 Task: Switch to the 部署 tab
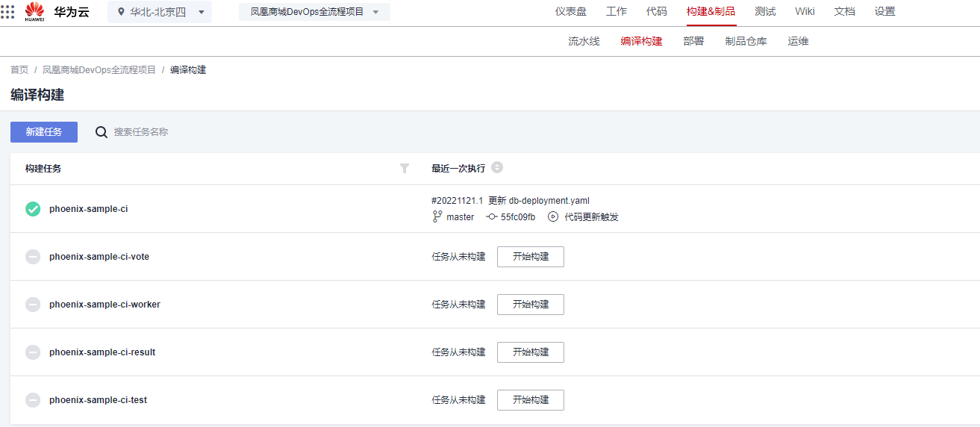point(693,41)
